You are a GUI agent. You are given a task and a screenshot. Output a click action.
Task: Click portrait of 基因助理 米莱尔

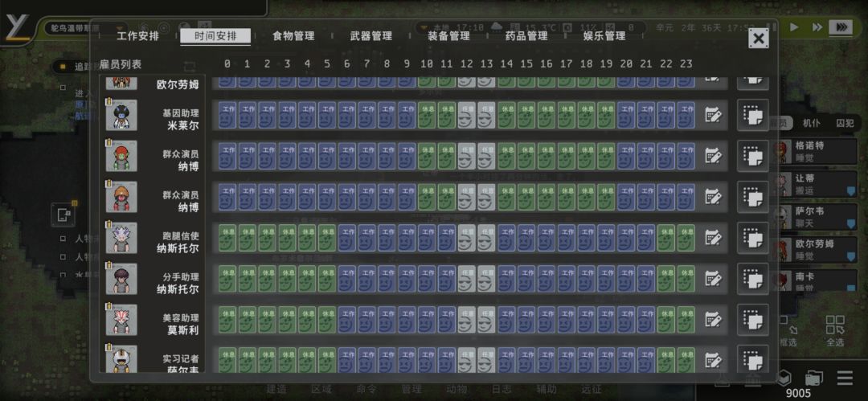(x=121, y=115)
